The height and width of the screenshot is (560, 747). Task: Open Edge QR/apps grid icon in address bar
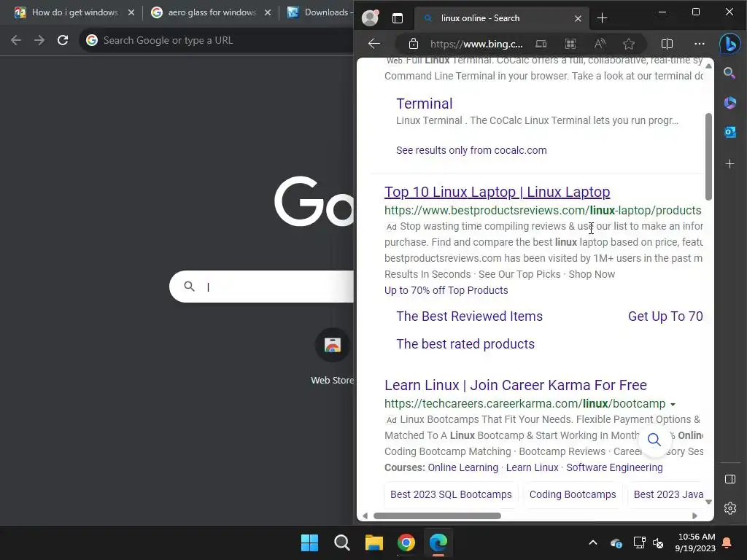tap(570, 44)
